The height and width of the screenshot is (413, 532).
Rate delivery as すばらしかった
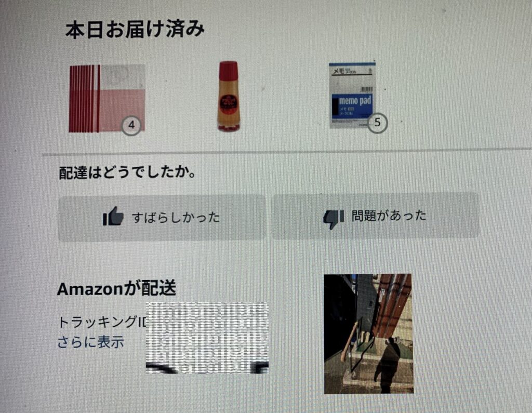[x=162, y=218]
